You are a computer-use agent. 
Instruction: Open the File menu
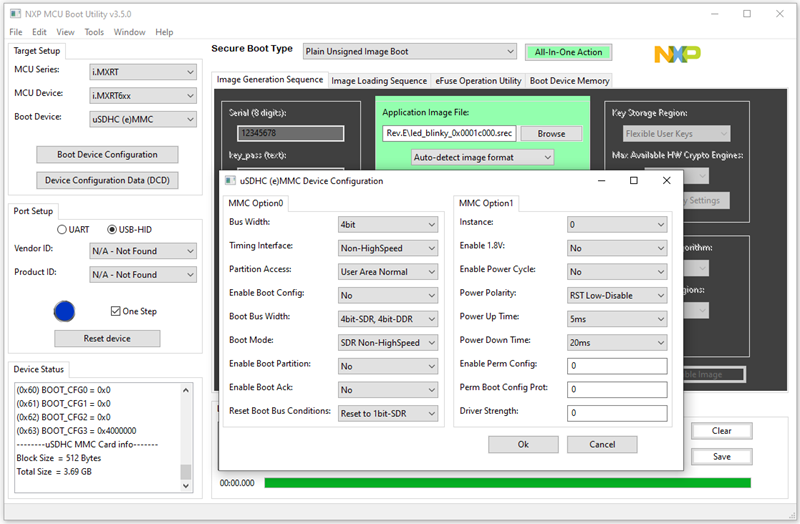tap(16, 32)
